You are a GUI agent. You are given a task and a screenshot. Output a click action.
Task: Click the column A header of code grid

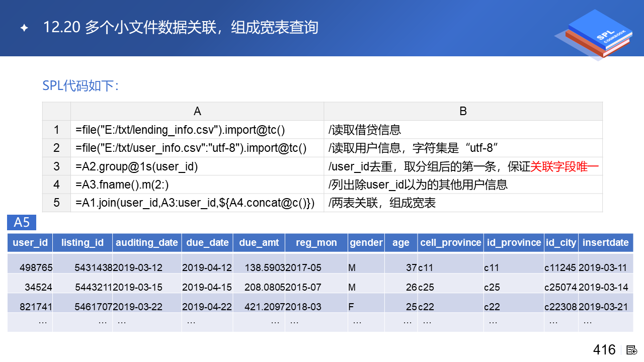coord(197,111)
